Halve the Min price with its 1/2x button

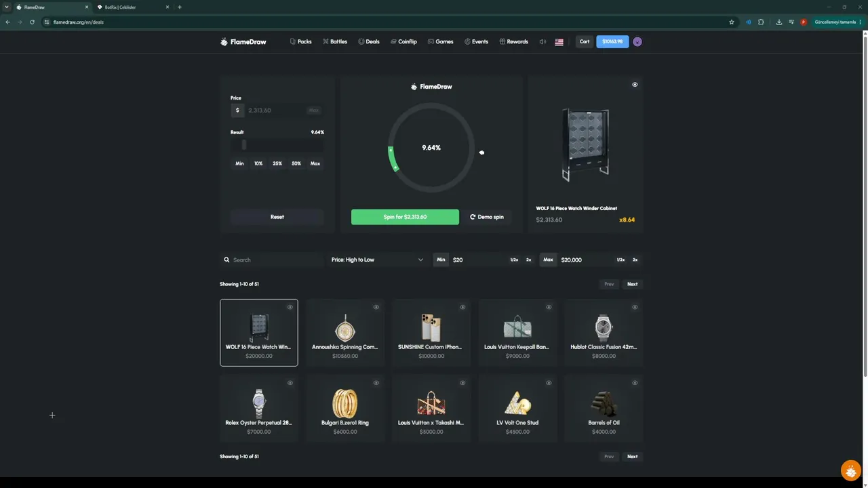[514, 260]
